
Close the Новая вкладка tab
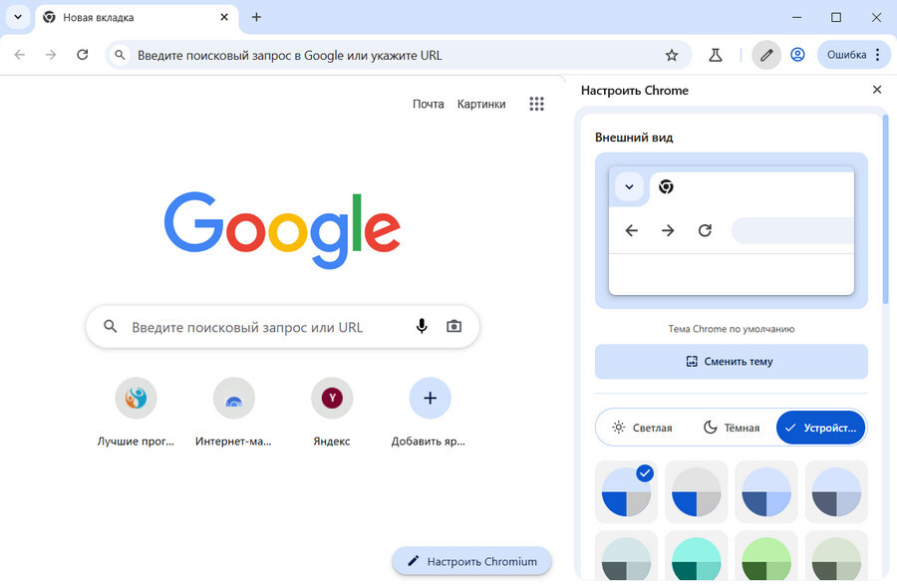tap(224, 17)
